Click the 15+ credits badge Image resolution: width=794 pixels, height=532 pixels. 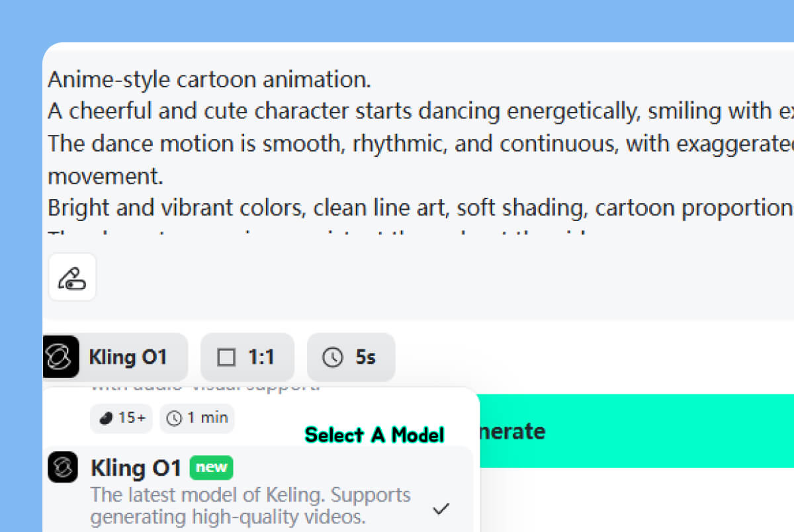coord(121,418)
